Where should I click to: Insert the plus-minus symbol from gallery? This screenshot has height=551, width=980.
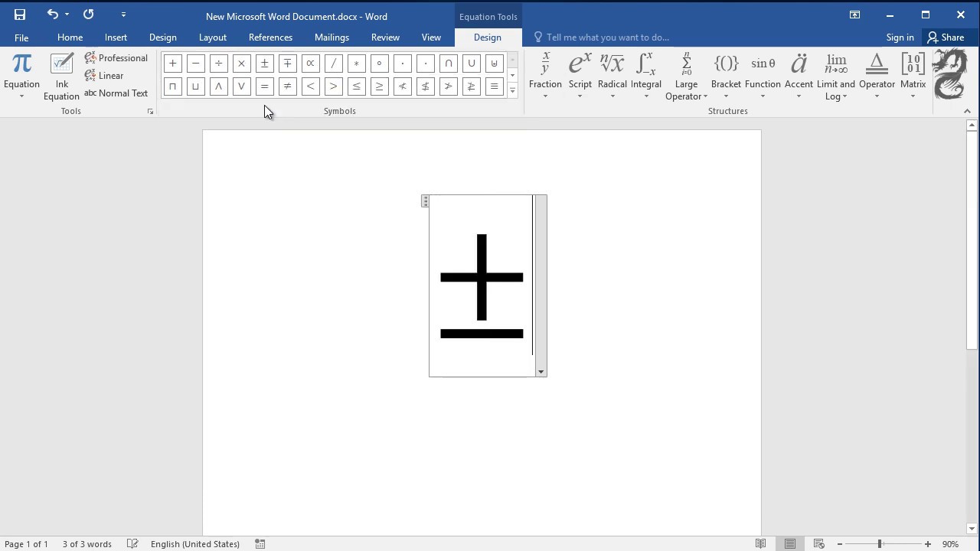point(265,64)
